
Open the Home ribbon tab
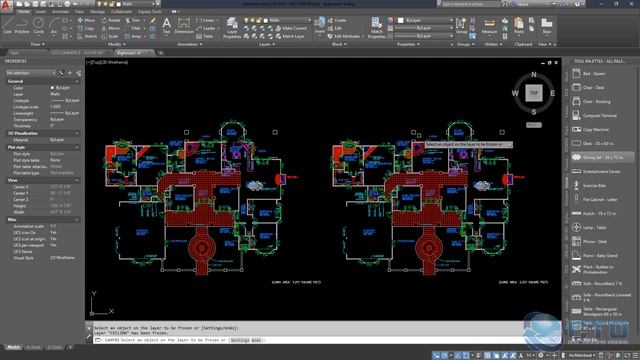coord(24,12)
